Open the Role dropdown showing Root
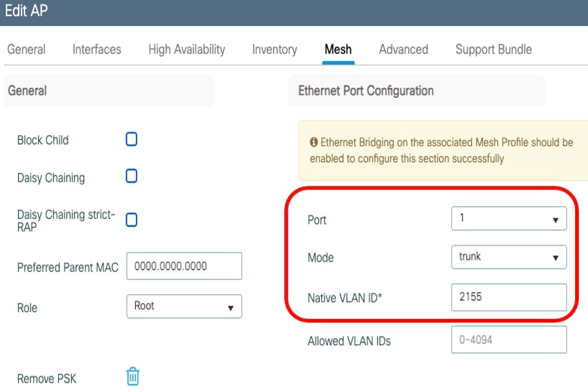Viewport: 588px width, 392px height. click(183, 306)
